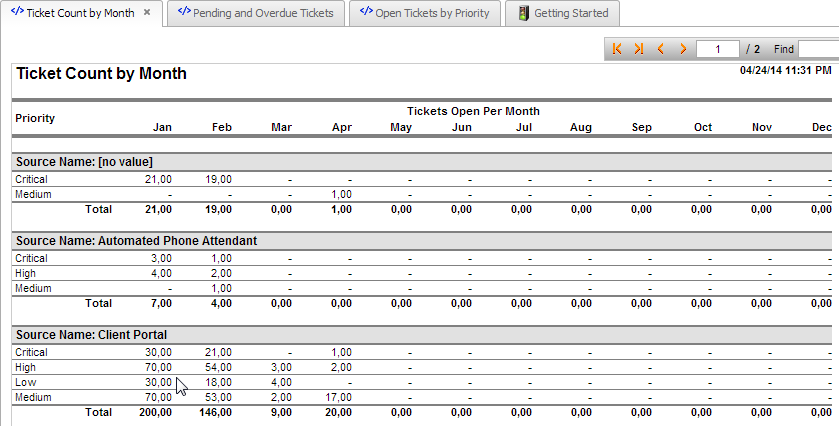The image size is (839, 426).
Task: Click the Client Portal April Medium value 17,00
Action: click(x=337, y=397)
